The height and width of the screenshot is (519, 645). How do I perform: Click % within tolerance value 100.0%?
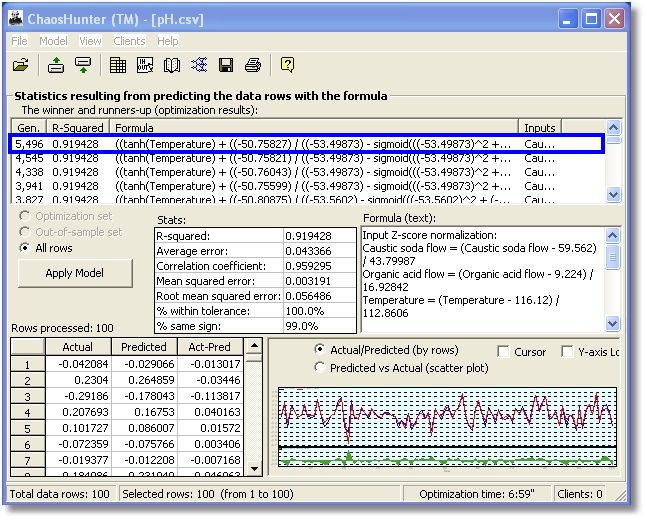point(319,311)
